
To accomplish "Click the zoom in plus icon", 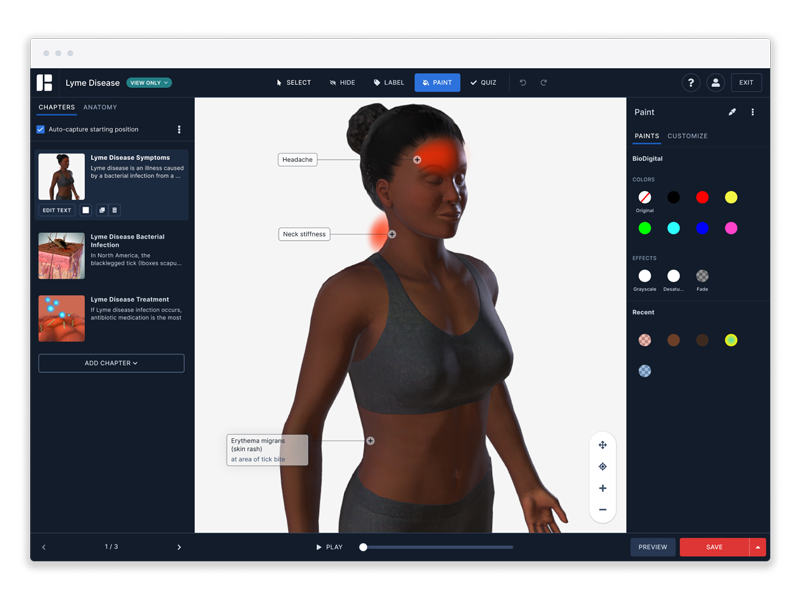I will pyautogui.click(x=602, y=488).
